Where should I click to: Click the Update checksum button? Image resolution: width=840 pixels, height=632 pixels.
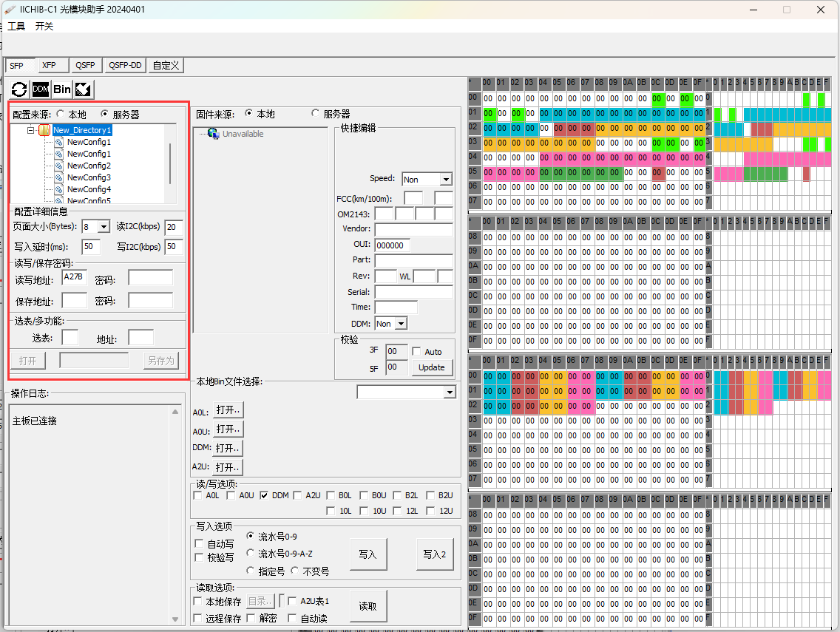[x=432, y=367]
